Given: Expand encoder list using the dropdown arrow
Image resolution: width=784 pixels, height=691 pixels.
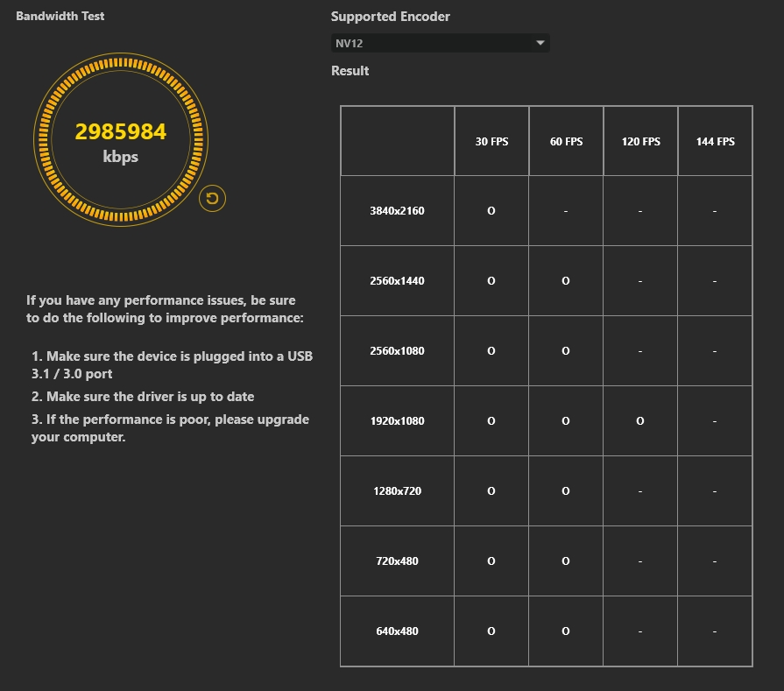Looking at the screenshot, I should [540, 43].
